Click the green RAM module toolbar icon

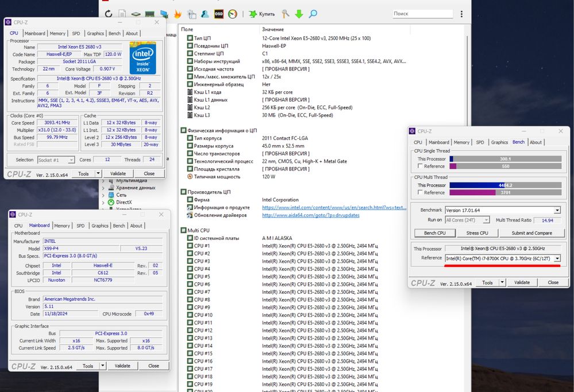[149, 14]
